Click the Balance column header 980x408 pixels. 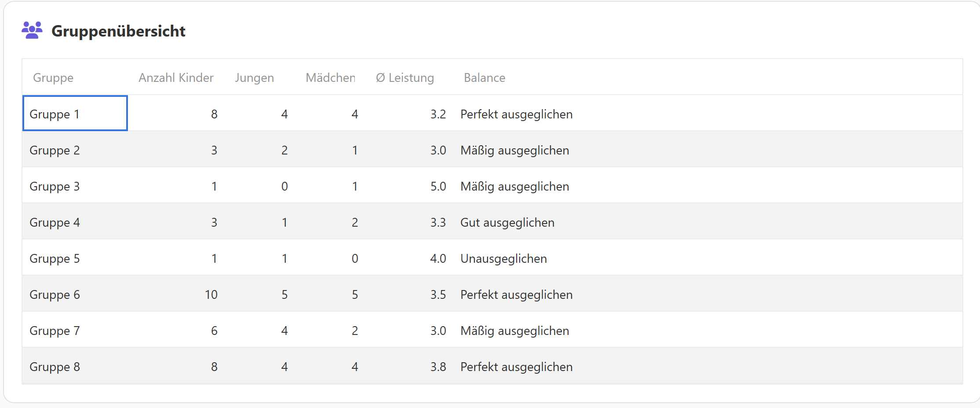[x=485, y=78]
